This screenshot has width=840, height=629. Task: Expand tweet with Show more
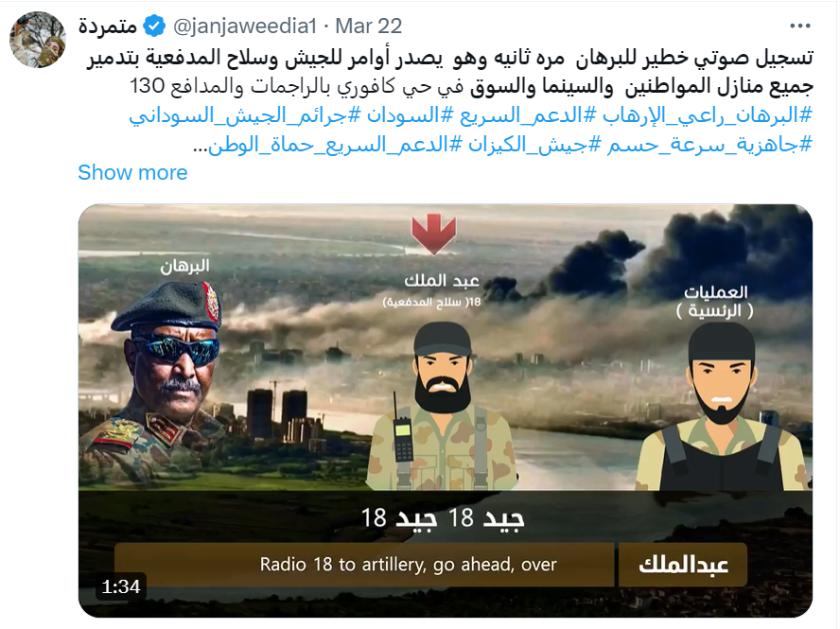(132, 172)
